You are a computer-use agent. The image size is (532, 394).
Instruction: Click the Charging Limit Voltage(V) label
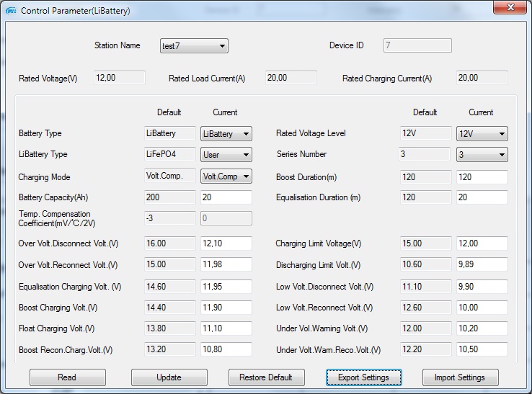(x=318, y=243)
